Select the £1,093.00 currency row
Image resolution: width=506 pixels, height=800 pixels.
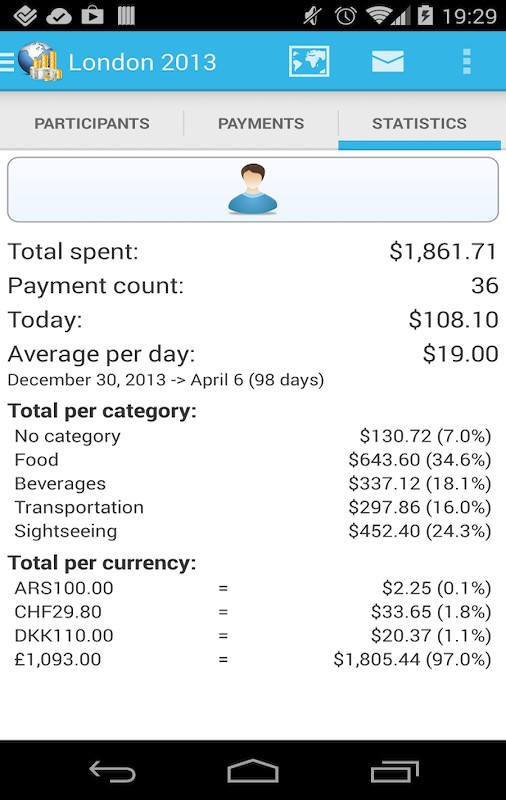[x=252, y=659]
